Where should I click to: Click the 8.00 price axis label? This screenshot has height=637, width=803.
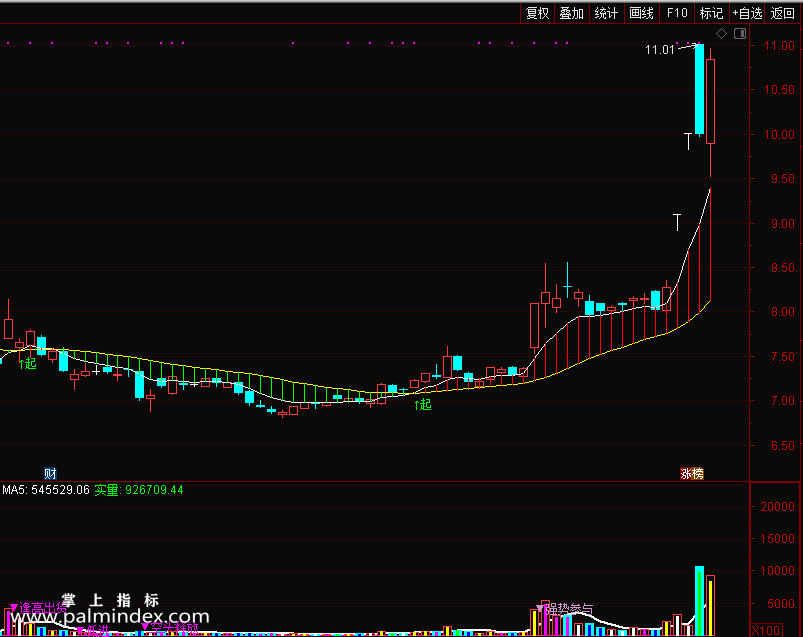(x=783, y=312)
